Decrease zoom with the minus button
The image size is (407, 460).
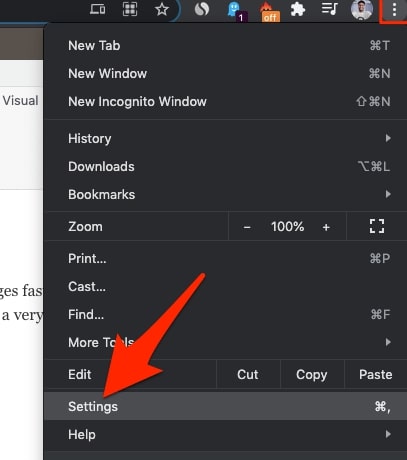click(247, 227)
